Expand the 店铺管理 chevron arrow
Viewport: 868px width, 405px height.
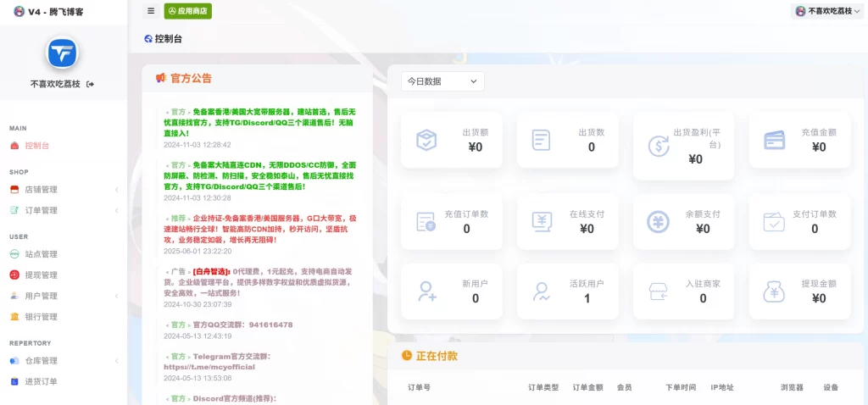click(x=117, y=190)
